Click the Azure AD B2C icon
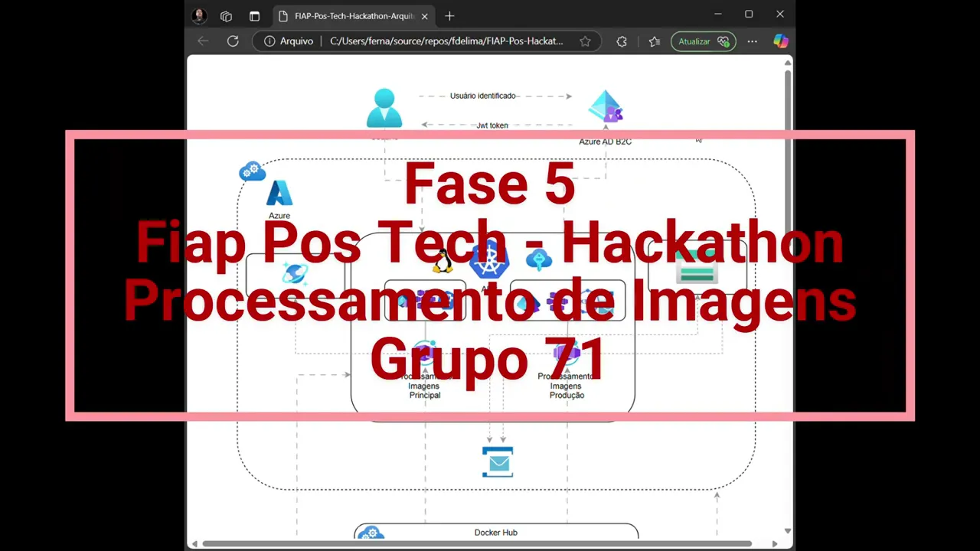This screenshot has height=551, width=980. 606,107
